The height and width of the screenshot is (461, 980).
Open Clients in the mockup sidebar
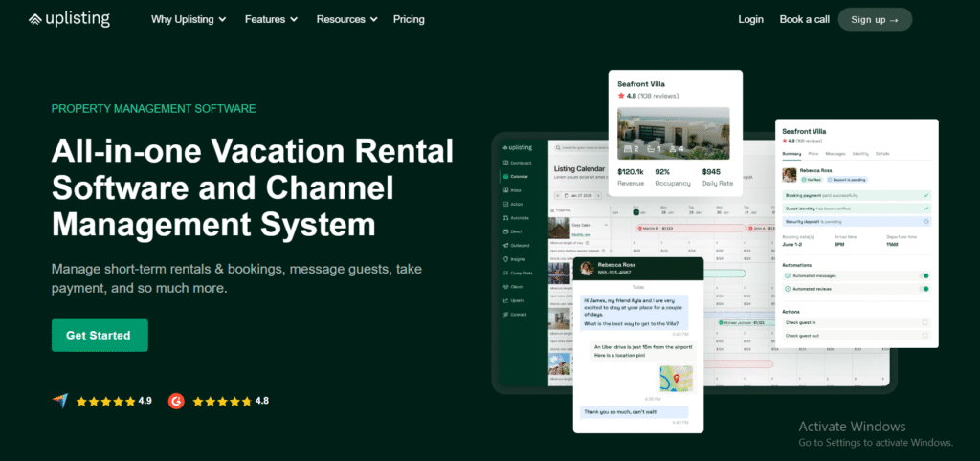click(502, 286)
